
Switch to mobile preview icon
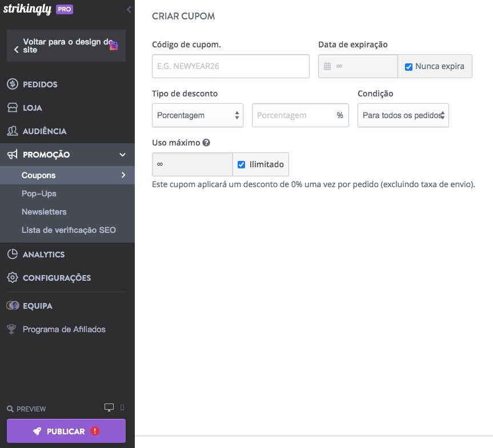pos(122,407)
